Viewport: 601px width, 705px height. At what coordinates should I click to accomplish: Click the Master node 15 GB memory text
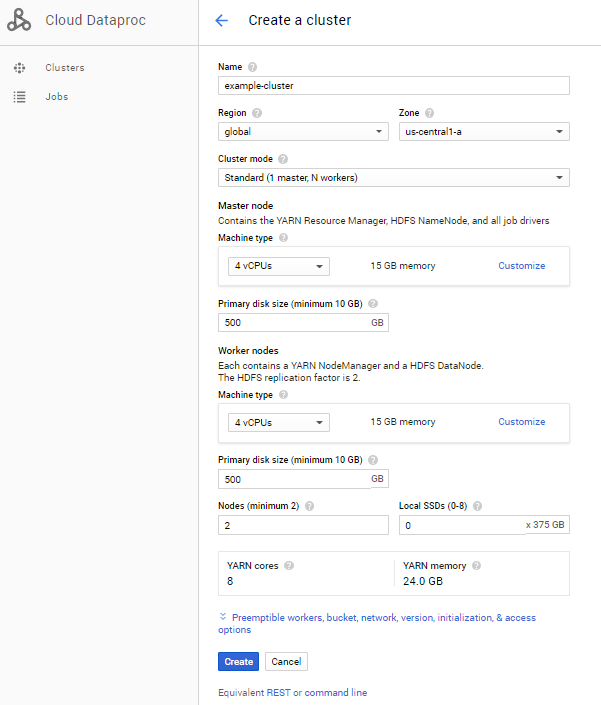pos(403,266)
